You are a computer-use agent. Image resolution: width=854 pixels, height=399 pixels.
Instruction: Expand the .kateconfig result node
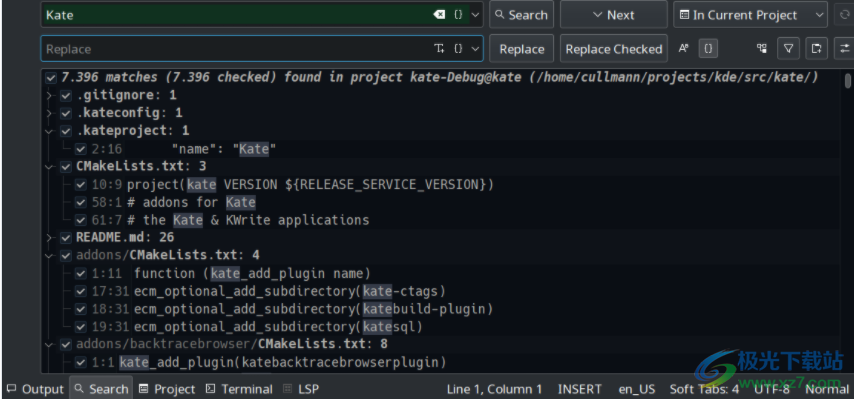point(50,113)
